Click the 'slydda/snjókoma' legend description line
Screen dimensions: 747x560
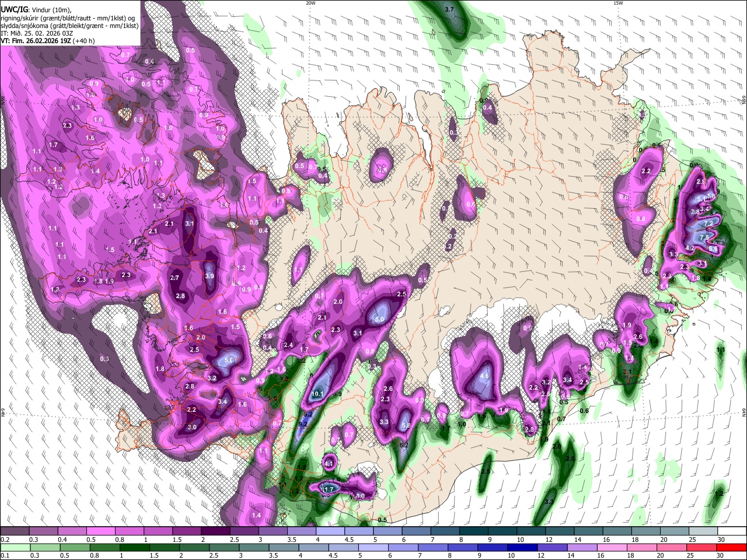69,26
